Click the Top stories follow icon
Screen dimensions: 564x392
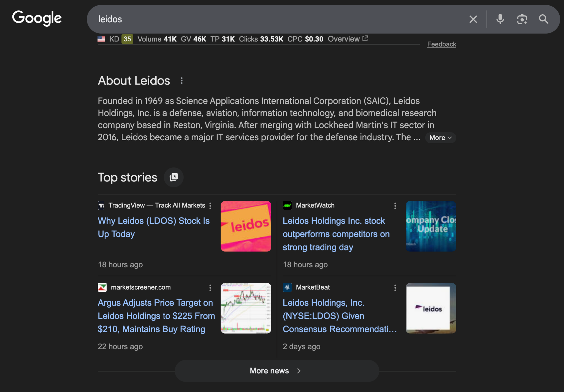click(x=173, y=177)
